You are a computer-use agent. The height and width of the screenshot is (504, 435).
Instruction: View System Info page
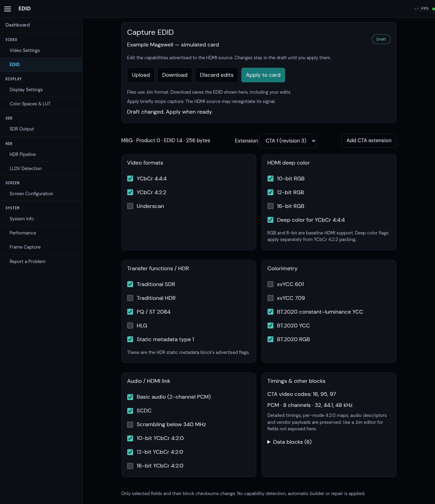[x=41, y=219]
